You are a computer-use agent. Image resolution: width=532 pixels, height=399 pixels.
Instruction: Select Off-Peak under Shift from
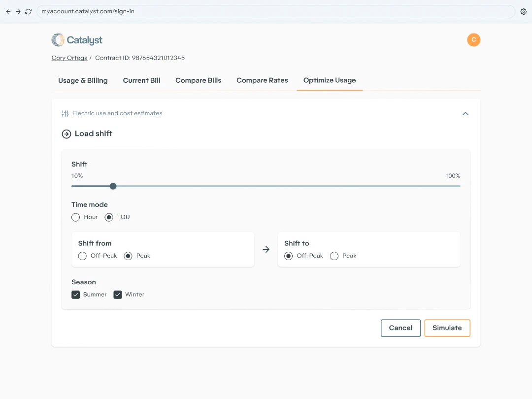82,256
